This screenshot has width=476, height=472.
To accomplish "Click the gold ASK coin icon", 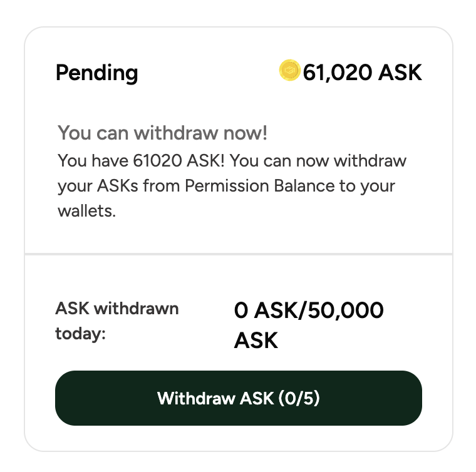I will (x=289, y=70).
